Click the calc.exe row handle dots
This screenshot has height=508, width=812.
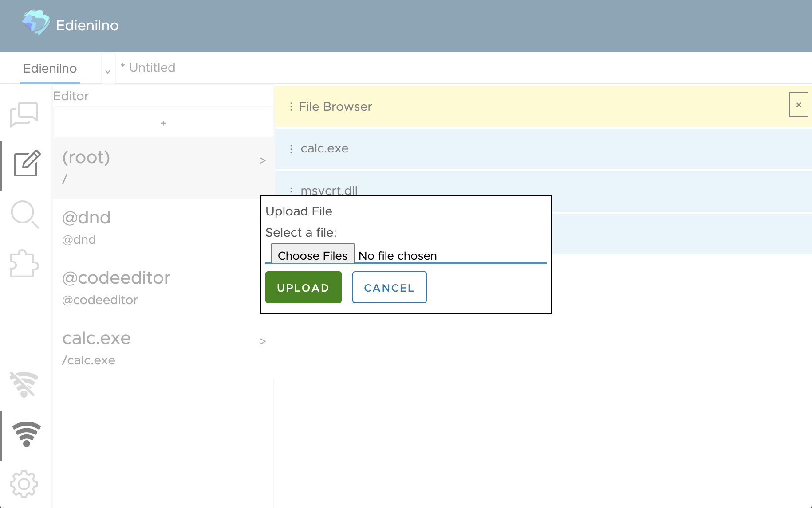coord(291,149)
